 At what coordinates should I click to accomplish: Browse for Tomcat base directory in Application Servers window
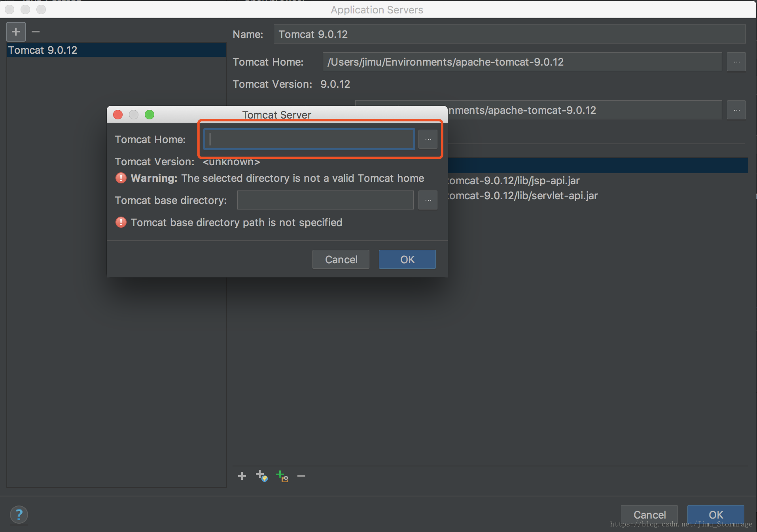click(x=736, y=110)
